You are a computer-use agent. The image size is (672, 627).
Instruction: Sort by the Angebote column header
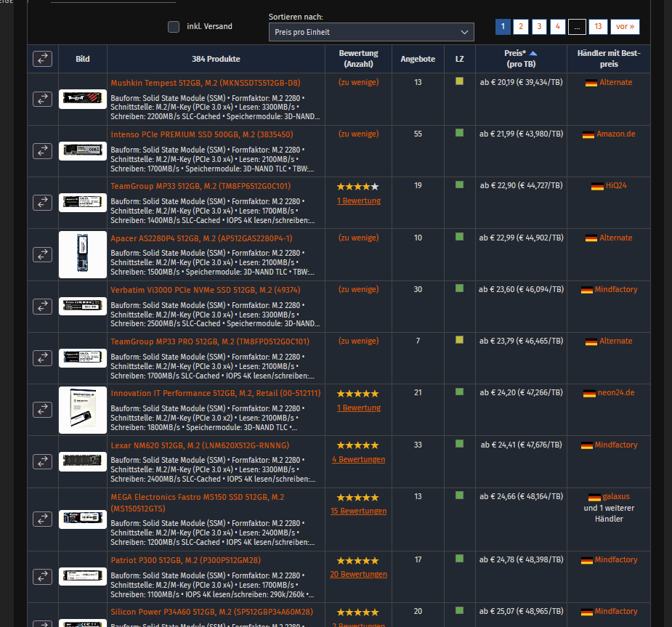[x=418, y=59]
